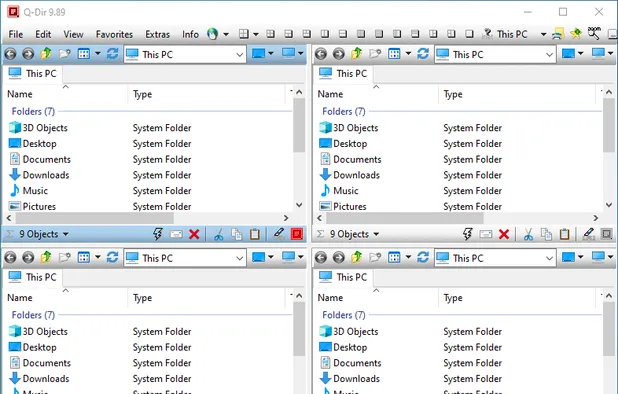Collapse the Folders (7) group in the bottom-right pane
The image size is (618, 394).
(344, 315)
